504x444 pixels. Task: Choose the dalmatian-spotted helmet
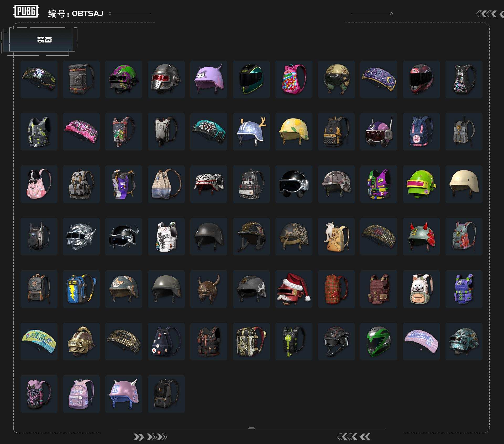coord(209,184)
